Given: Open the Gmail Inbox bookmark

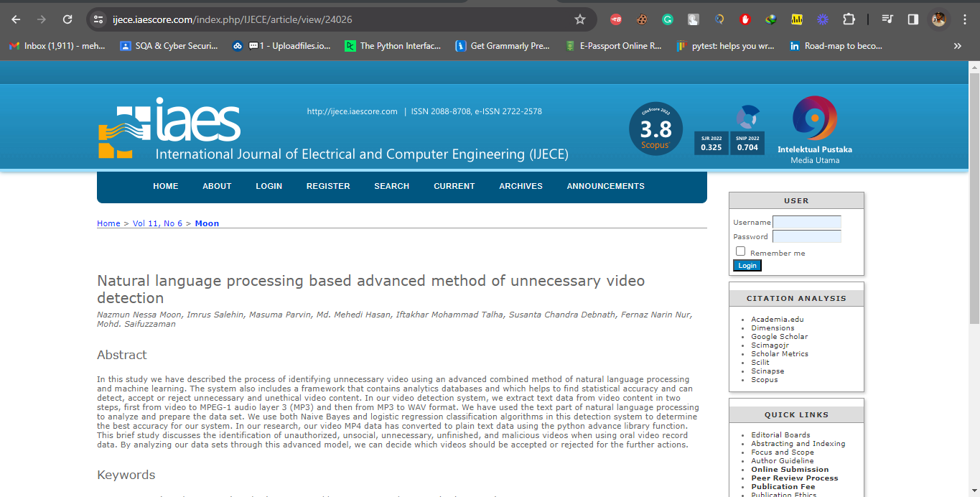Looking at the screenshot, I should [x=57, y=46].
